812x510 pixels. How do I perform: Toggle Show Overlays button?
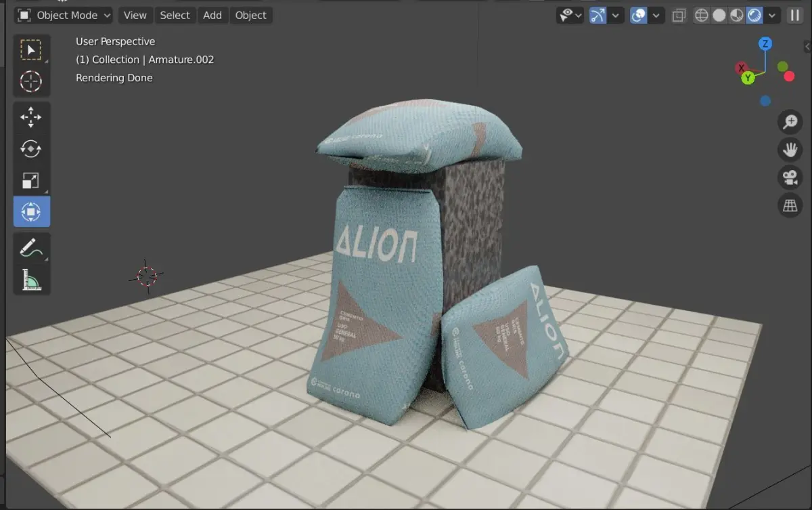tap(638, 15)
